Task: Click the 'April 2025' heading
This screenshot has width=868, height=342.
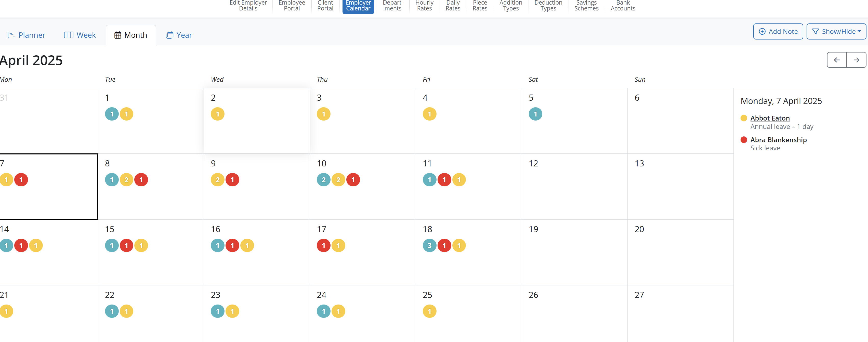Action: (31, 61)
